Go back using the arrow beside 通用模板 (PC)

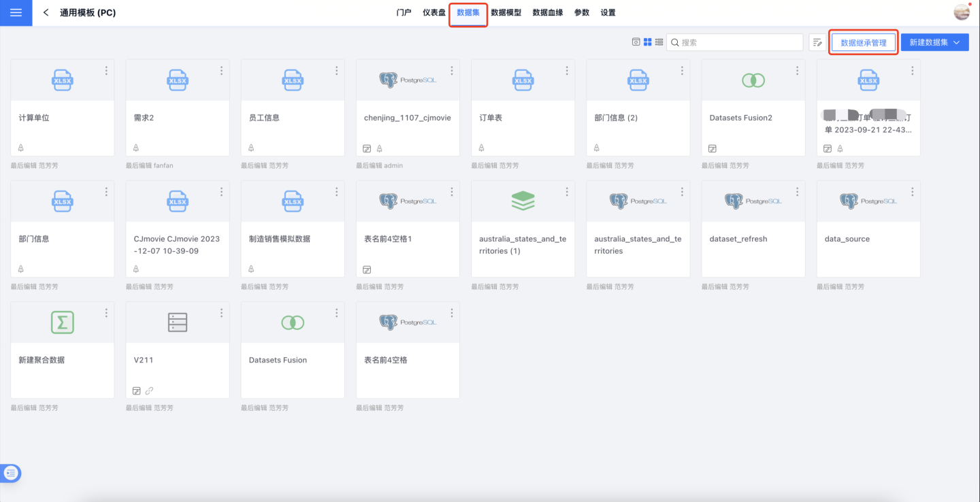pyautogui.click(x=46, y=13)
